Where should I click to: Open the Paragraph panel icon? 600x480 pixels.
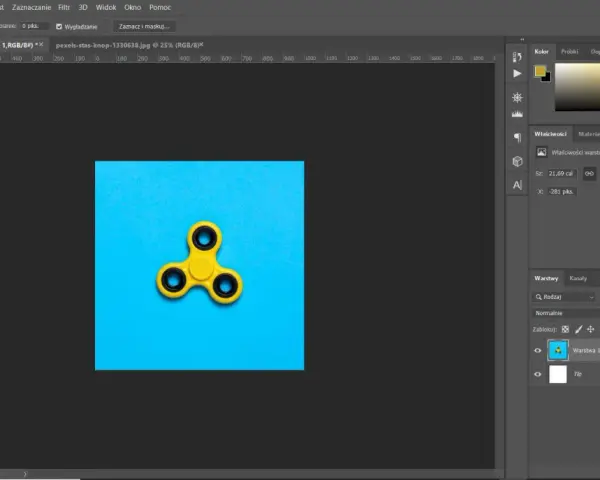517,137
